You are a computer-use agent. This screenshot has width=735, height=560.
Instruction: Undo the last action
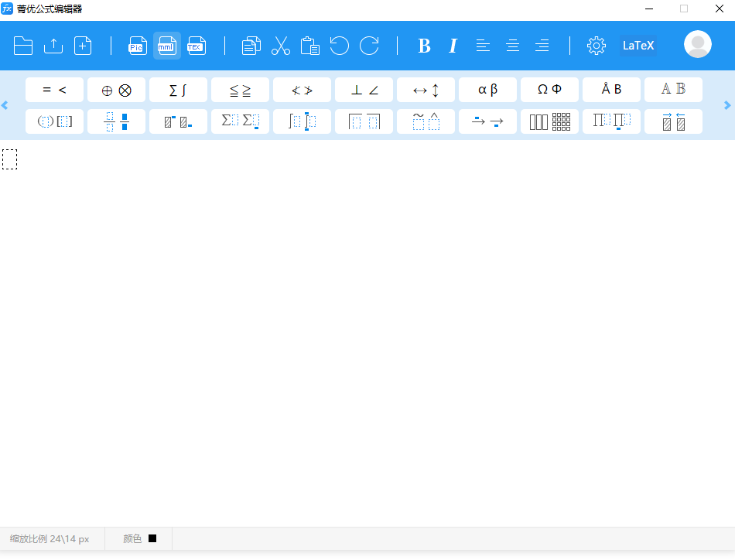(x=339, y=46)
